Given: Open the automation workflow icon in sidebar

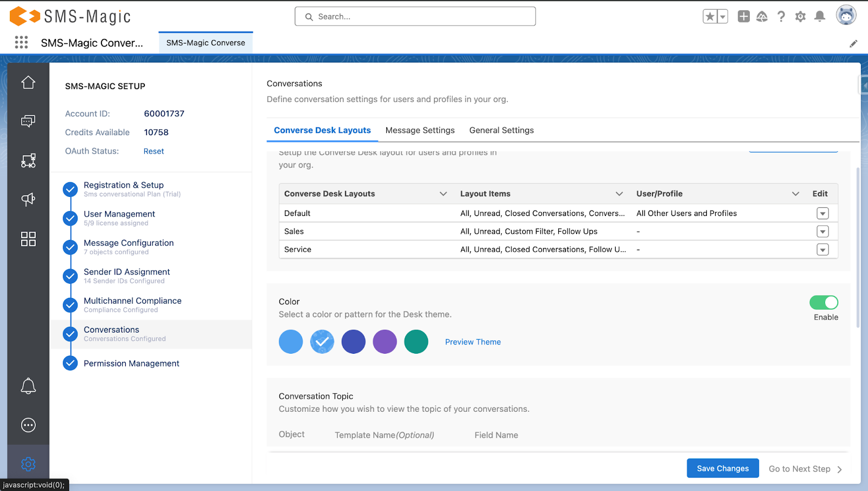Looking at the screenshot, I should [28, 161].
